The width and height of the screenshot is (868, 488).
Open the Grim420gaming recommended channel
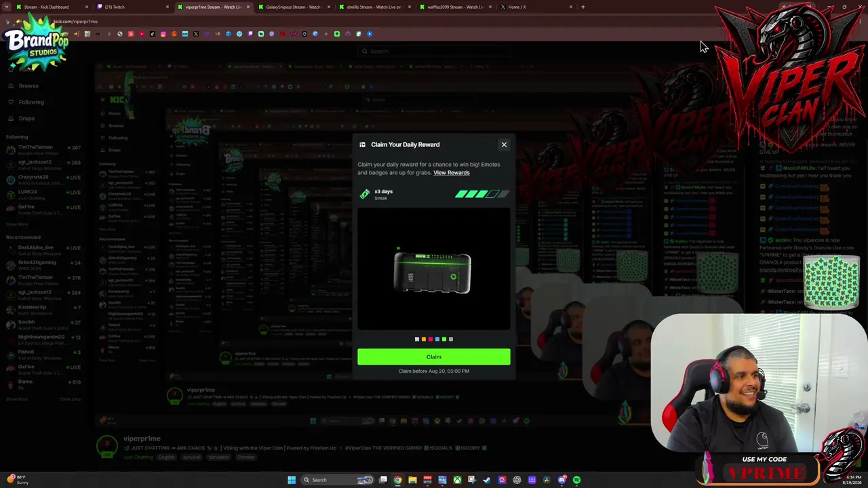43,264
